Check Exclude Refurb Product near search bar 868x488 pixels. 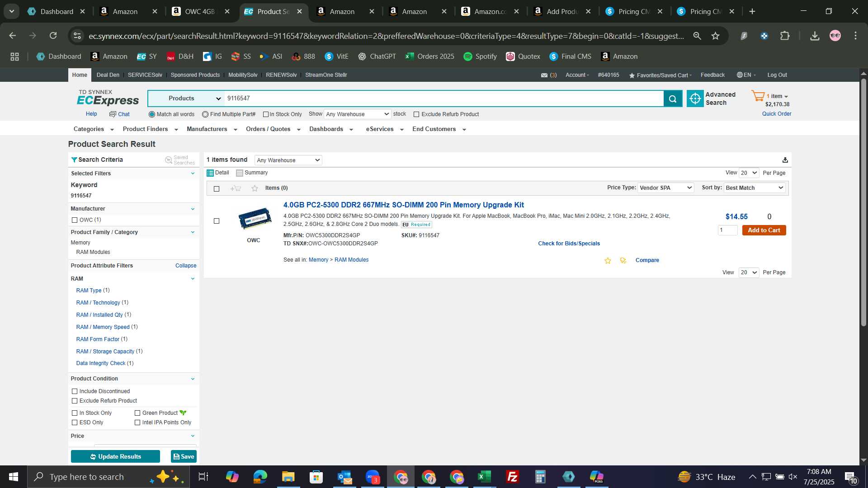point(416,114)
